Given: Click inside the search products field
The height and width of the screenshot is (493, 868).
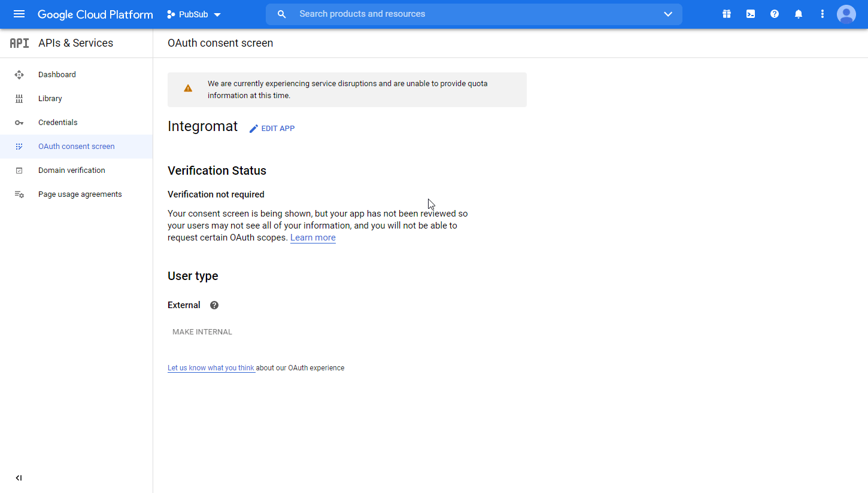Looking at the screenshot, I should pyautogui.click(x=419, y=14).
